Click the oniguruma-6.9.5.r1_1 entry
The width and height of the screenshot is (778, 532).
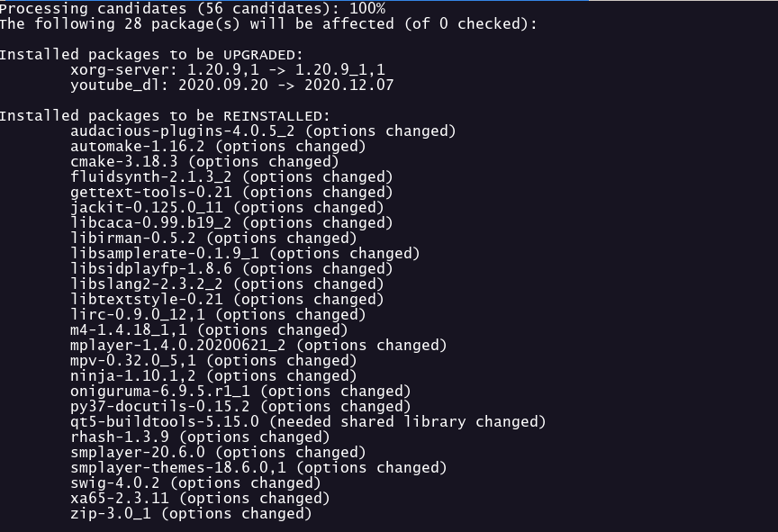click(x=240, y=391)
